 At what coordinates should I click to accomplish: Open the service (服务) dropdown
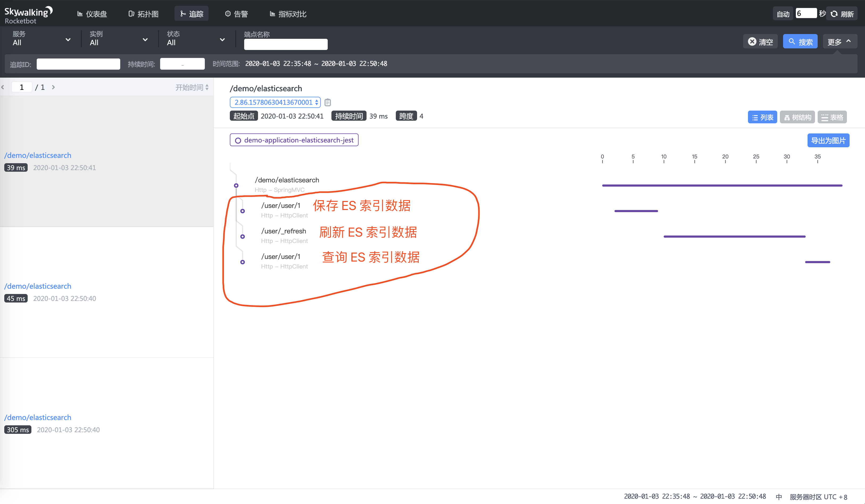click(41, 39)
